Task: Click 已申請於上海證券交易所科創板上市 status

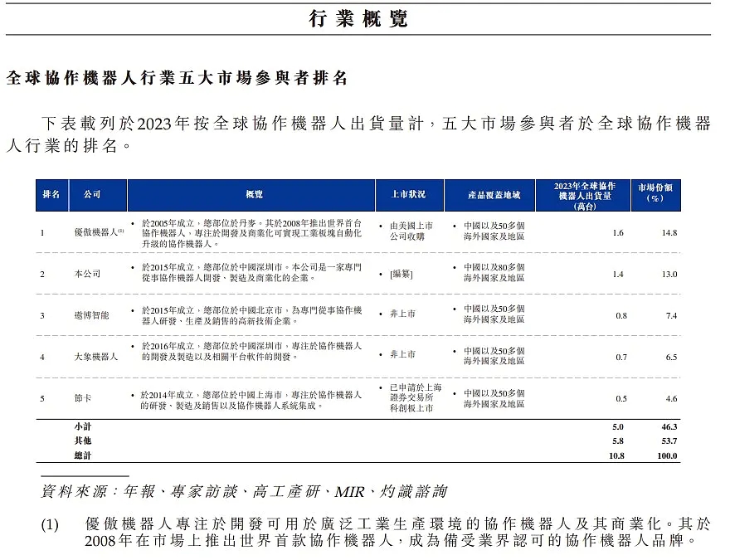Action: pos(416,397)
